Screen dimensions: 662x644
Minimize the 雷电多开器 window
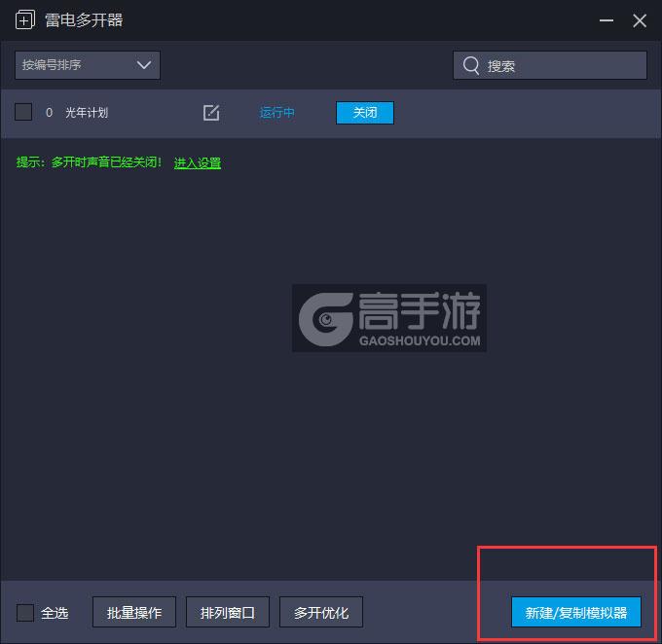(x=606, y=20)
